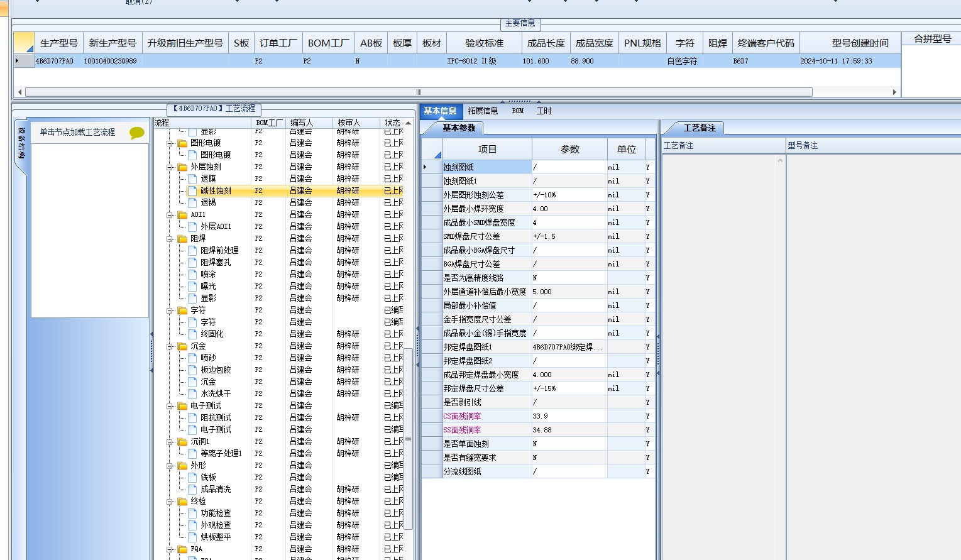Click the folder icon beside 终检
961x560 pixels.
pos(183,502)
